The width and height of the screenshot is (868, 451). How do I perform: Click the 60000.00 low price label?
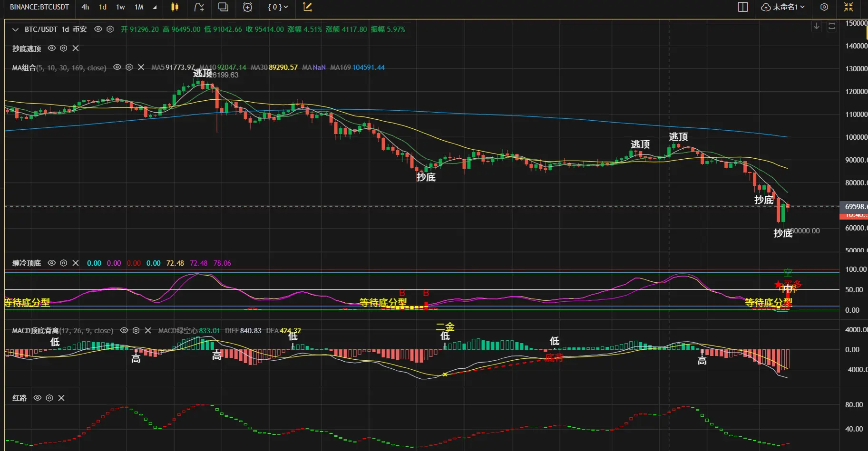(805, 231)
